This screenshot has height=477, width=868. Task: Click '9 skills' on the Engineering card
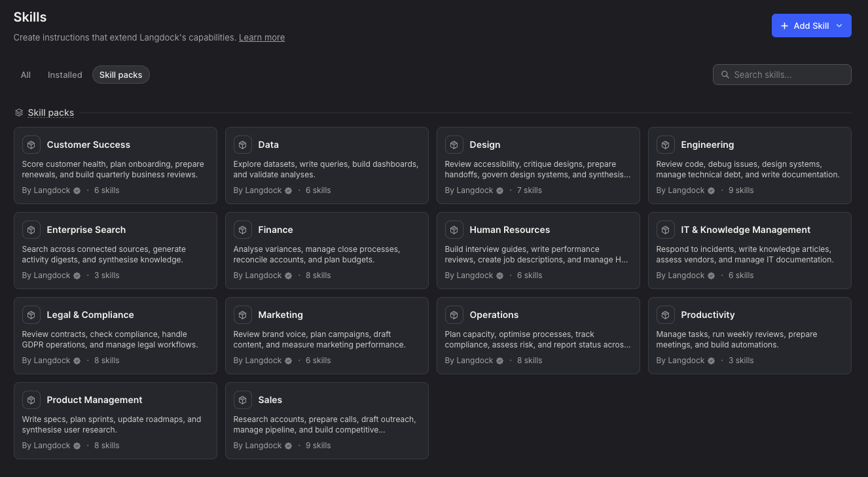741,190
